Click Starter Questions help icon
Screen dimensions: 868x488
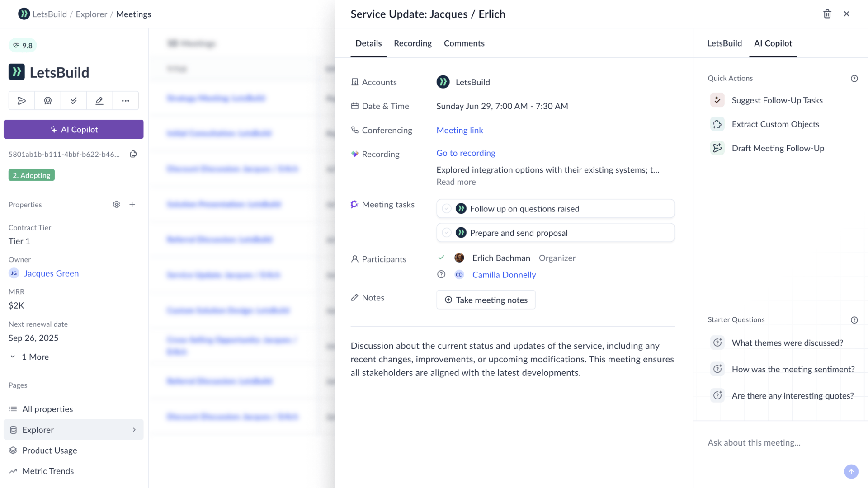point(854,320)
